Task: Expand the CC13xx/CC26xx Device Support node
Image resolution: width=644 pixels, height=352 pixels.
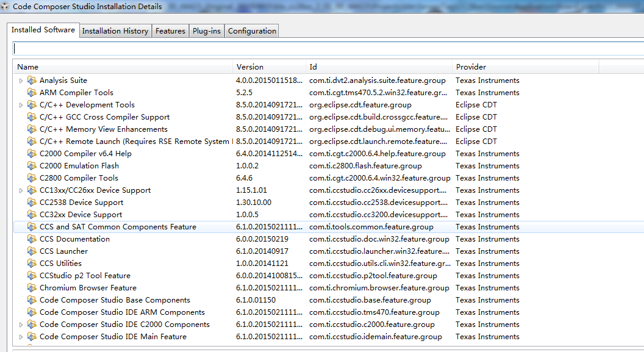Action: (x=21, y=190)
